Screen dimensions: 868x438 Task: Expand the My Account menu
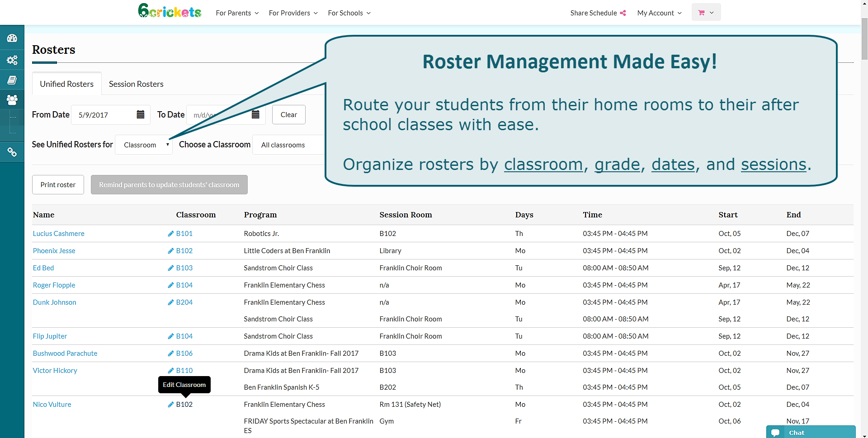point(660,13)
